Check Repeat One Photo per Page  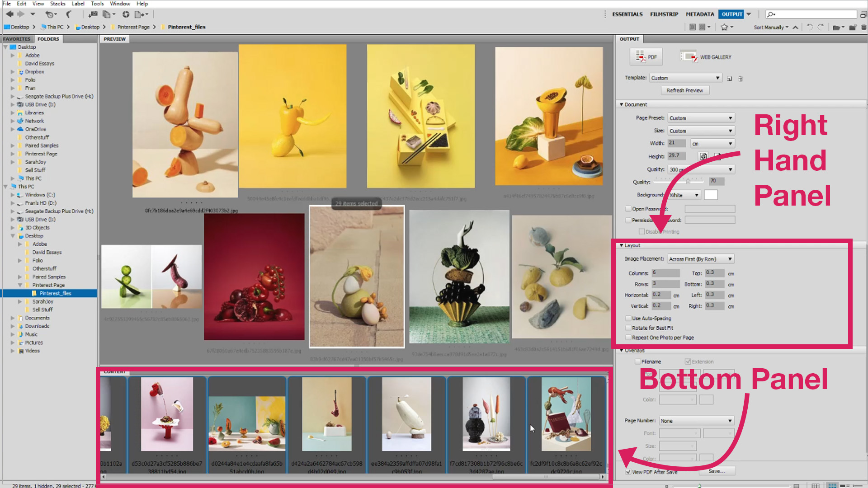pyautogui.click(x=628, y=338)
